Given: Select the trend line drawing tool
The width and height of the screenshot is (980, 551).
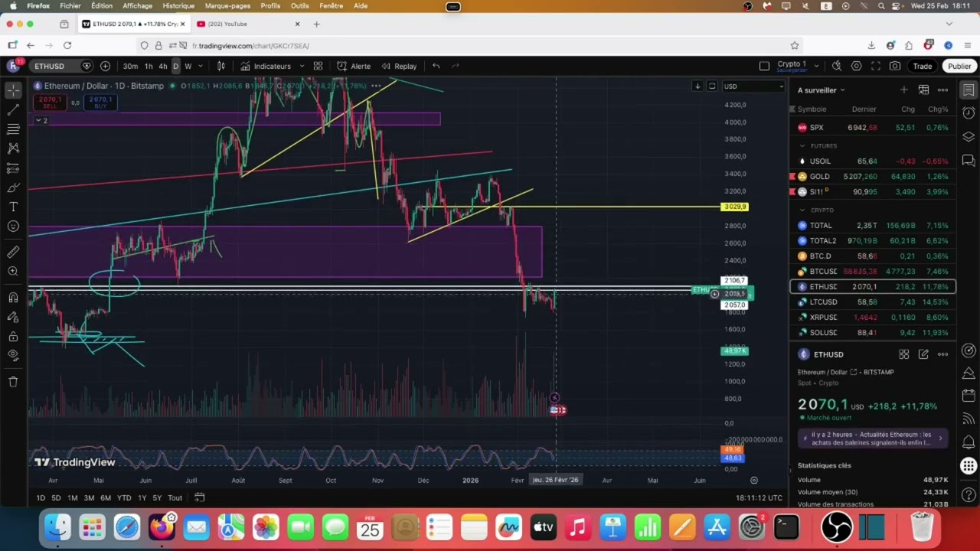Looking at the screenshot, I should tap(13, 110).
